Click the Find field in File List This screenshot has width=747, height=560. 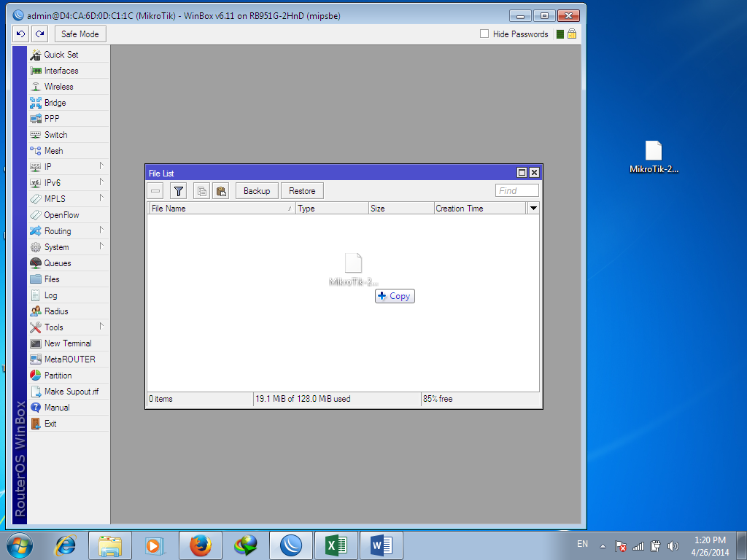(517, 191)
